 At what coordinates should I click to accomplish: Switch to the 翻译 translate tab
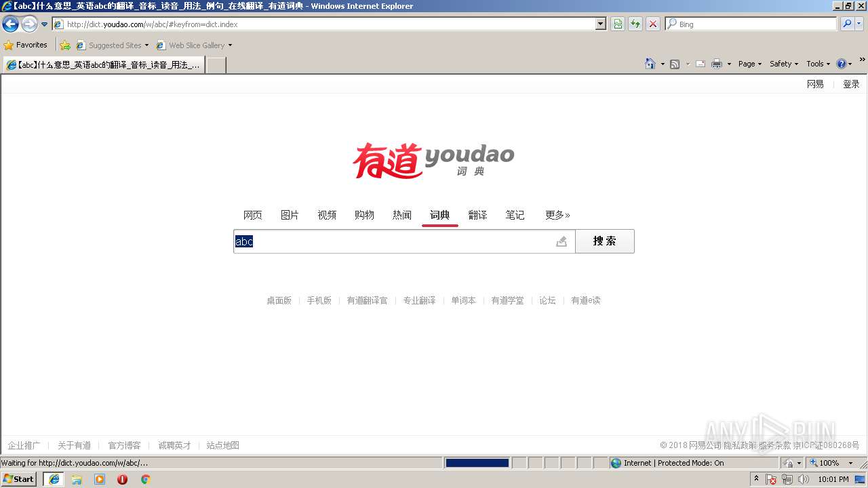coord(477,215)
